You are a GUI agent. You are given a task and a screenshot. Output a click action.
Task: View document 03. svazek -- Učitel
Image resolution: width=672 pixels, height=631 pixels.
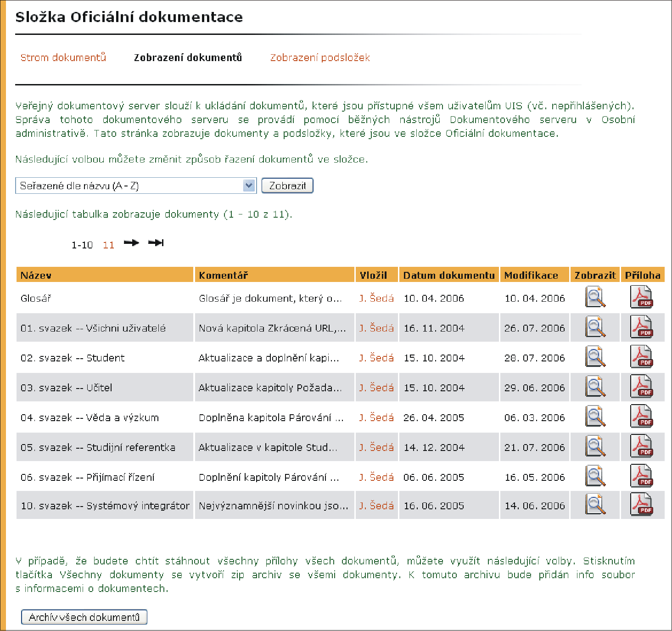[x=595, y=387]
